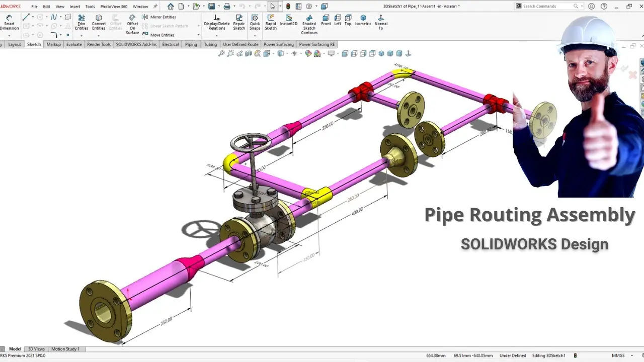
Task: Expand Quick Snaps dropdown arrow
Action: [255, 36]
